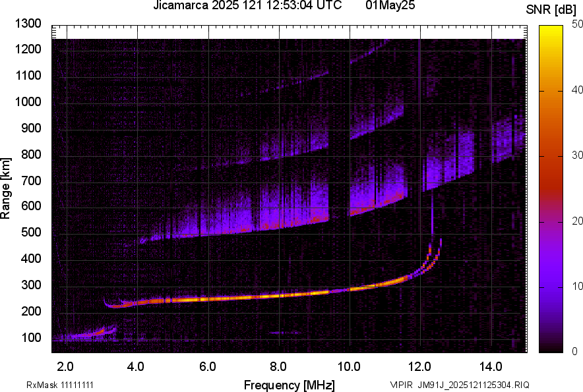Click the date label "01May25"
Image resolution: width=583 pixels, height=392 pixels.
coord(390,5)
